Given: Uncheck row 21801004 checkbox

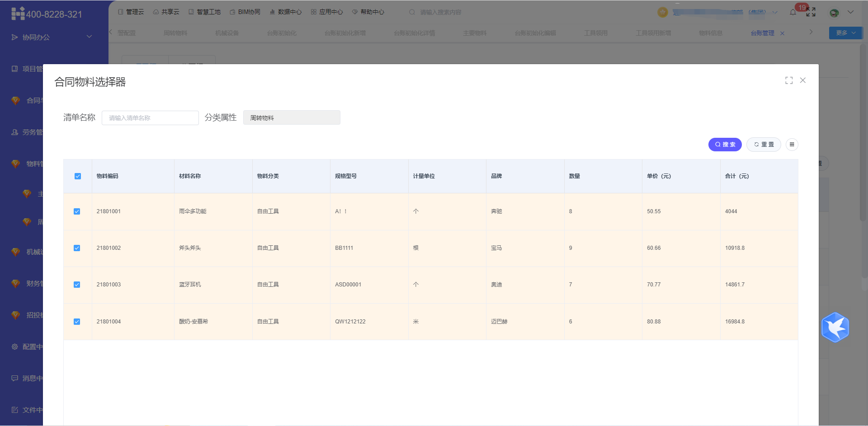Looking at the screenshot, I should coord(77,322).
